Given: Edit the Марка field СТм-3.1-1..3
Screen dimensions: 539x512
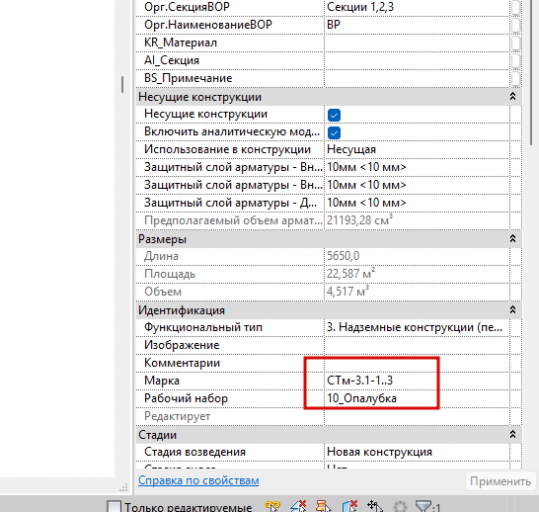Looking at the screenshot, I should pos(417,381).
